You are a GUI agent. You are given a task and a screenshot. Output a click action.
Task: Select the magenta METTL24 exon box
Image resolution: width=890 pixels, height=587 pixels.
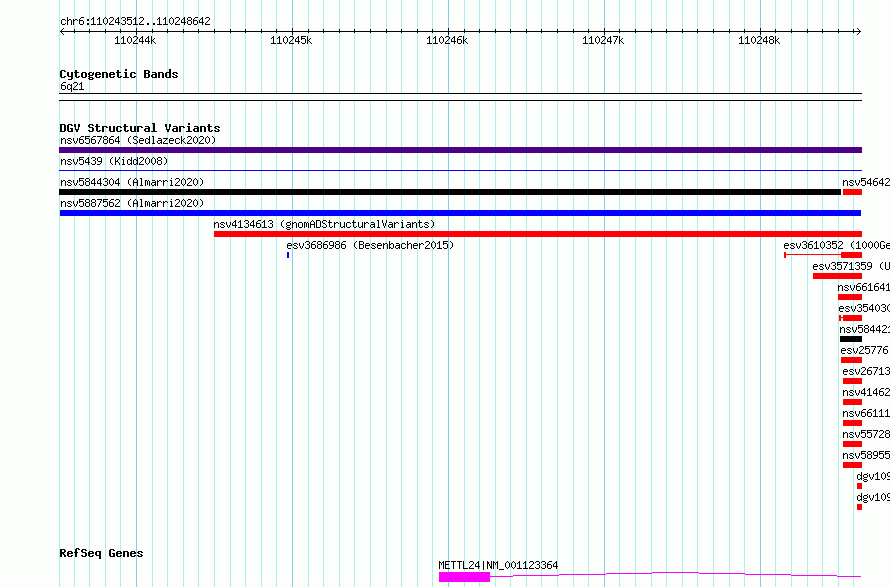[464, 577]
